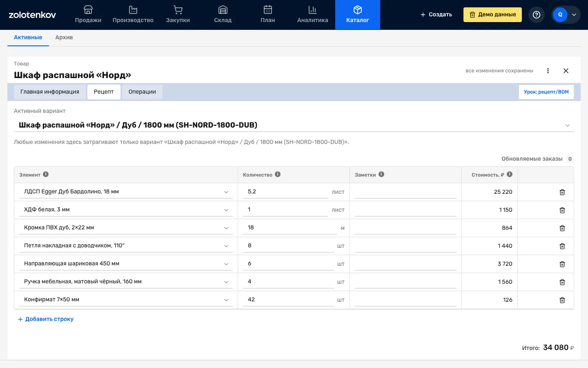The height and width of the screenshot is (368, 588).
Task: Open the Операции tab
Action: 142,92
